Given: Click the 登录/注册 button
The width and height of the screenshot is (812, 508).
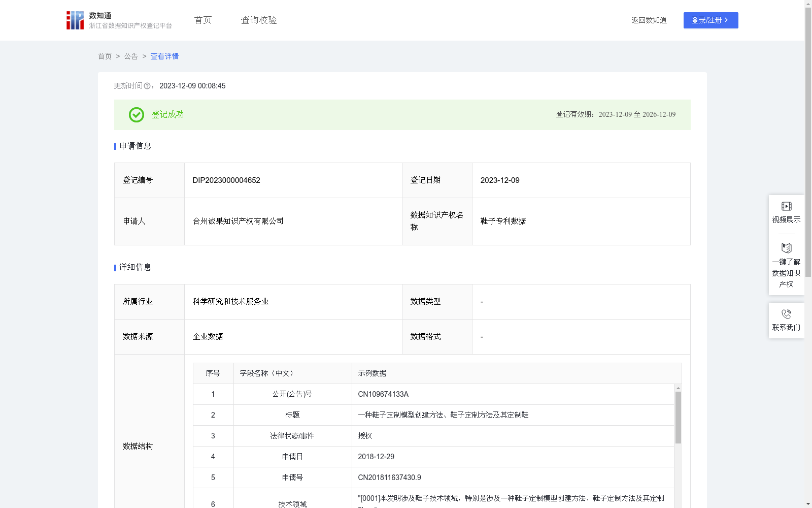Looking at the screenshot, I should (x=710, y=20).
